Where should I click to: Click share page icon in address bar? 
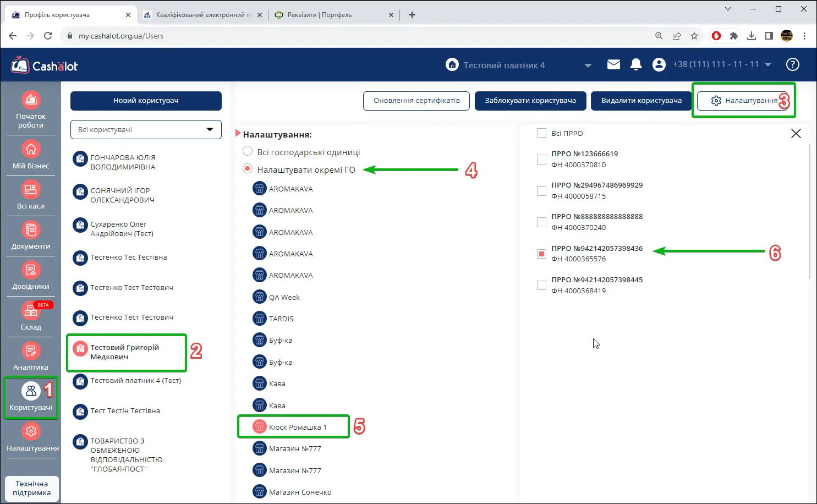pyautogui.click(x=676, y=36)
